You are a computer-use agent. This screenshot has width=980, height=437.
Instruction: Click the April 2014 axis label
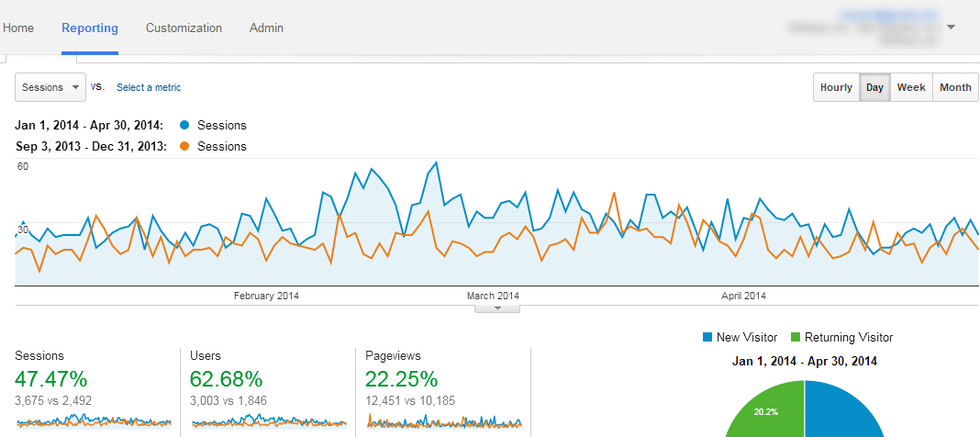[x=744, y=296]
